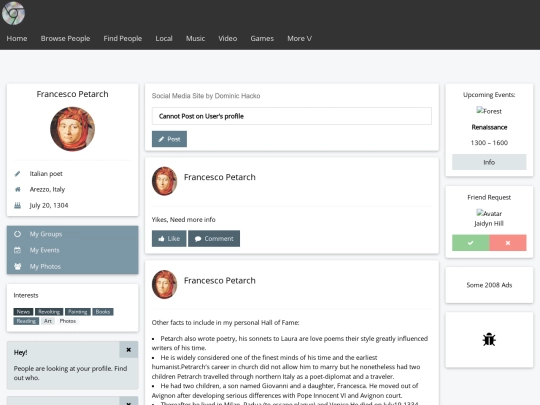Click the users icon next to My Photos
Screen dimensions: 540x405
click(18, 266)
